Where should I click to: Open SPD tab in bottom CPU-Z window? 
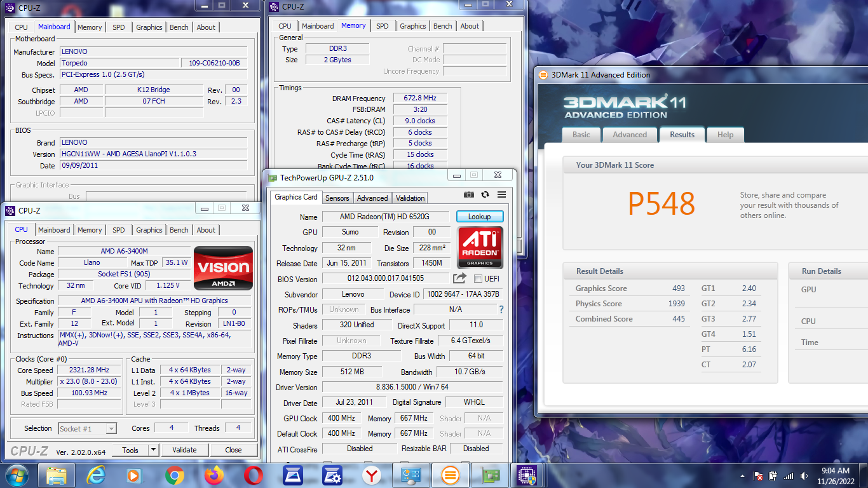(x=119, y=230)
